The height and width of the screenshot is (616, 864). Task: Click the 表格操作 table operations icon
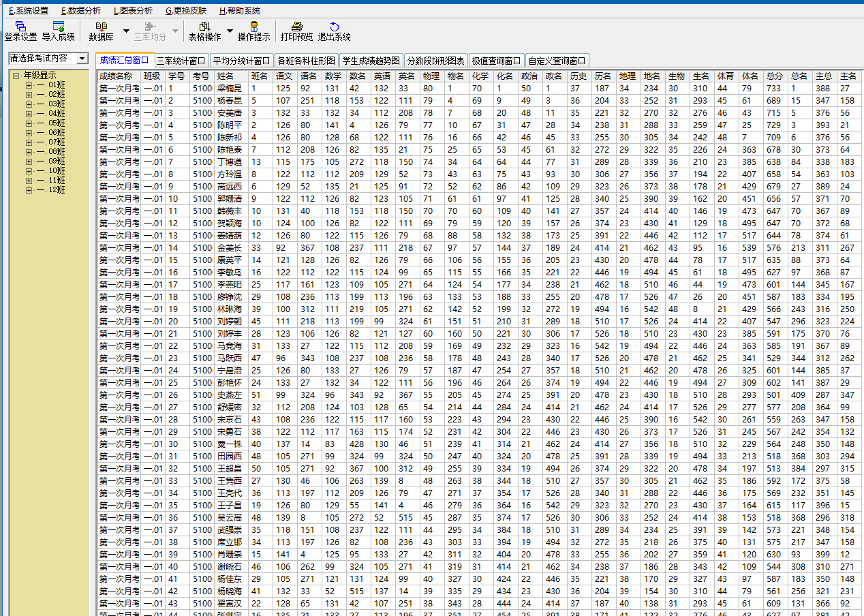204,31
